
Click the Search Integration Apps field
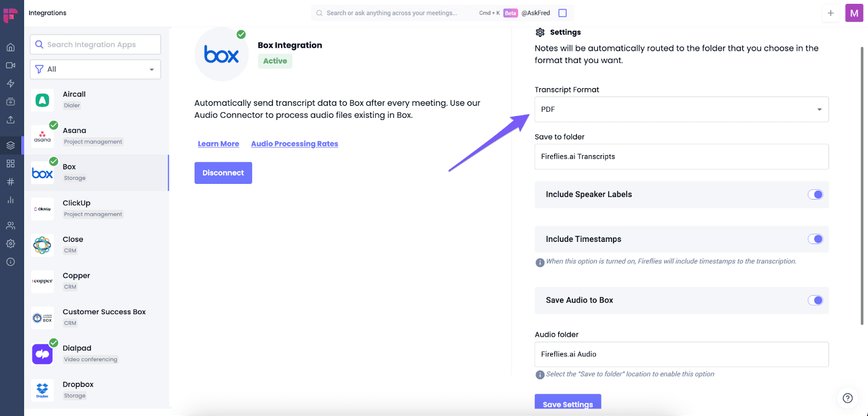95,44
